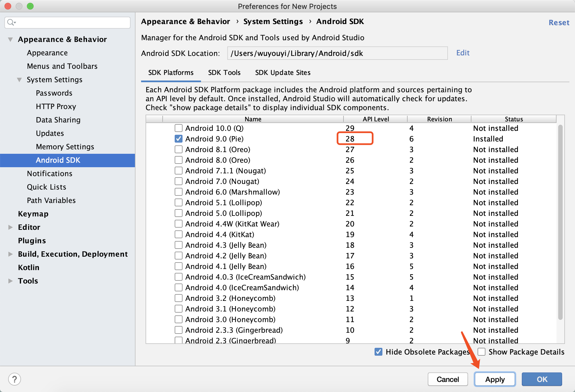Collapse System Settings tree node
This screenshot has height=392, width=575.
tap(19, 80)
